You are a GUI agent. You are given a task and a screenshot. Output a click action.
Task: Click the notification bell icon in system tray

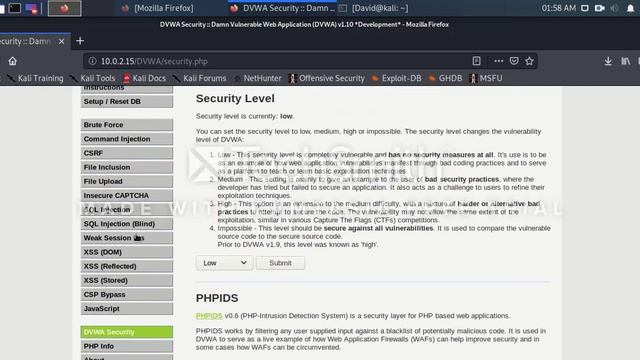click(x=630, y=8)
